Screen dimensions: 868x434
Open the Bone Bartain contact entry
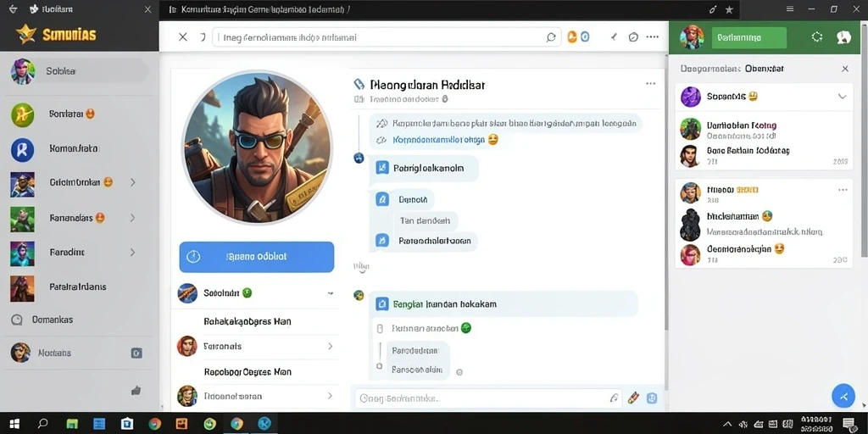pos(764,156)
